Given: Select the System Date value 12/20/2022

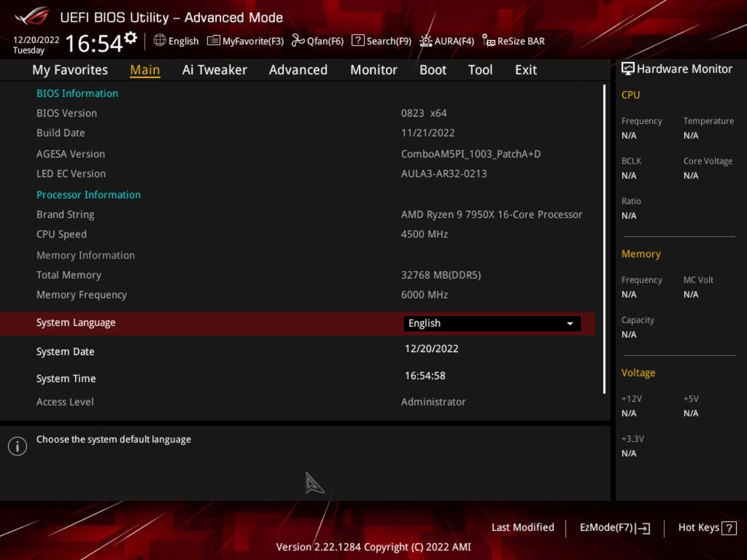Looking at the screenshot, I should pos(432,349).
